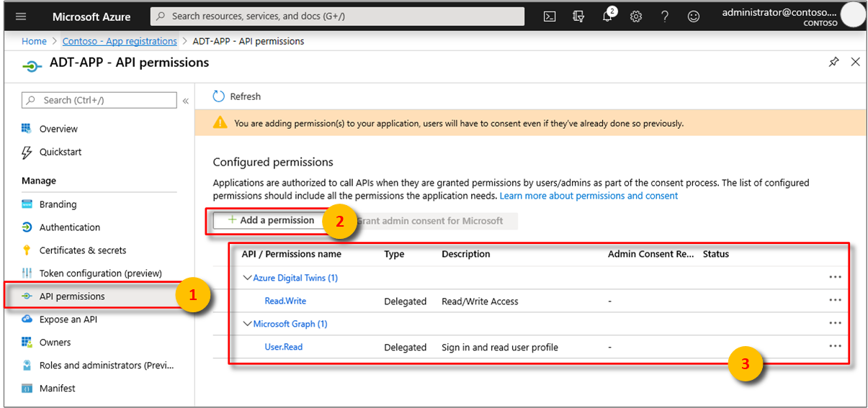The image size is (868, 408).
Task: Click the help question mark icon
Action: (x=665, y=17)
